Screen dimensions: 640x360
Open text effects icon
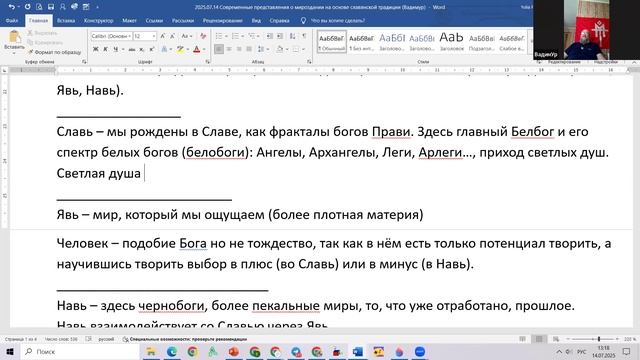click(164, 49)
